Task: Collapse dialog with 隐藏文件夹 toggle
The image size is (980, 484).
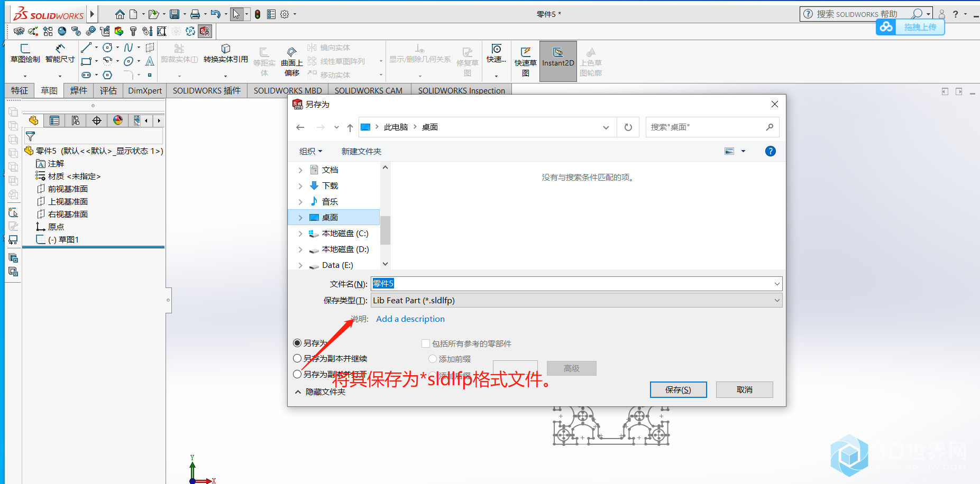Action: 320,392
